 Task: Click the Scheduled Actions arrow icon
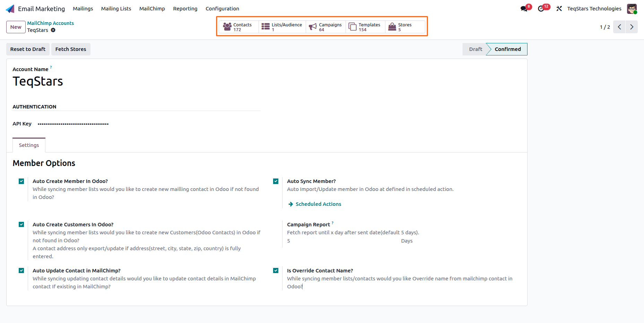pyautogui.click(x=291, y=204)
